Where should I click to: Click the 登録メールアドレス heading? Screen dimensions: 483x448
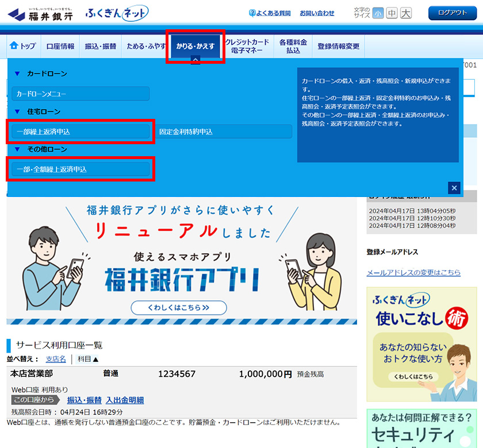pos(392,252)
